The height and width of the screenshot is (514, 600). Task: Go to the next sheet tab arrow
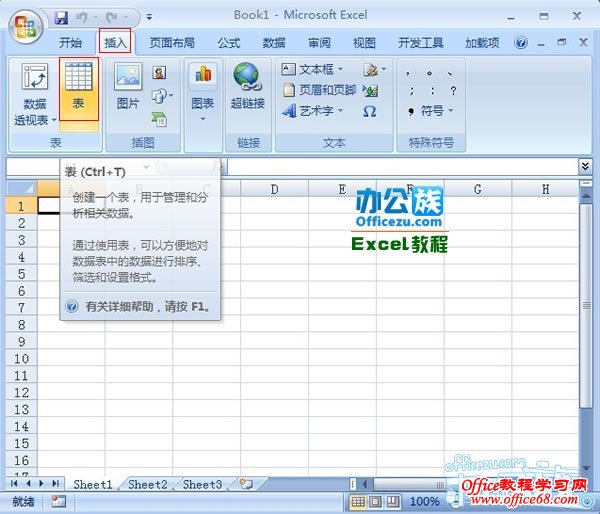click(x=41, y=483)
